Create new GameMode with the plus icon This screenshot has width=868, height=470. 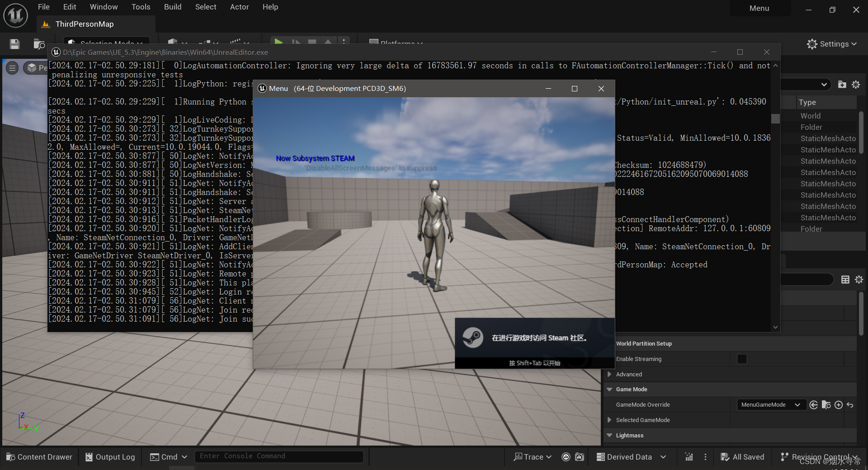pyautogui.click(x=839, y=405)
